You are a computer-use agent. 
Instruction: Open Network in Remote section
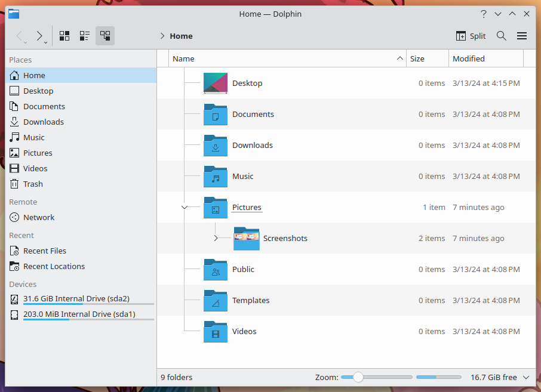(x=81, y=218)
